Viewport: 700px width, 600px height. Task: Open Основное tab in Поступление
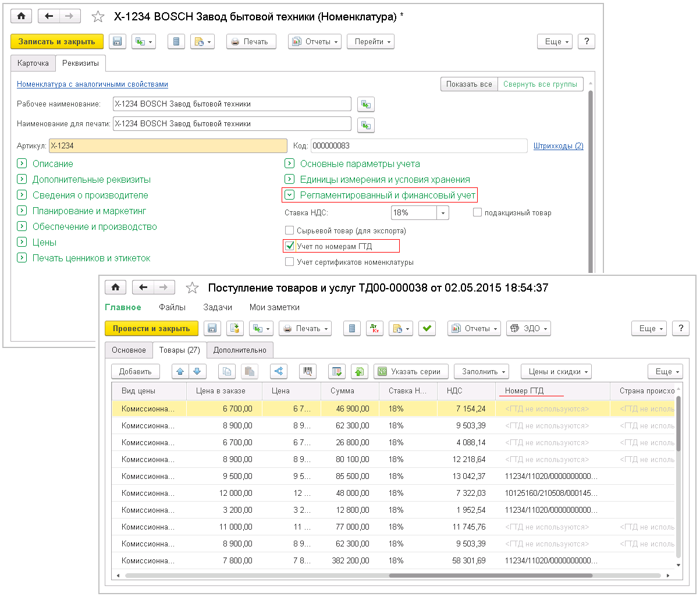click(129, 350)
